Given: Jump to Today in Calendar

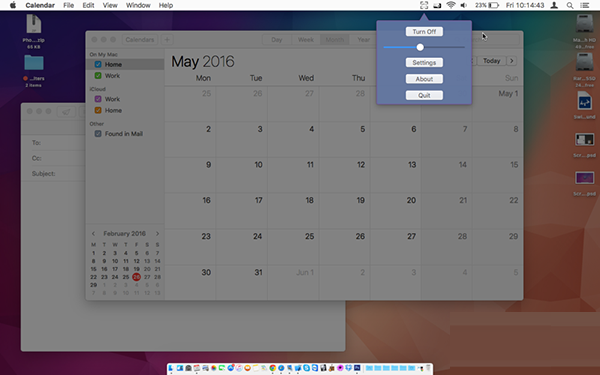Looking at the screenshot, I should 491,61.
